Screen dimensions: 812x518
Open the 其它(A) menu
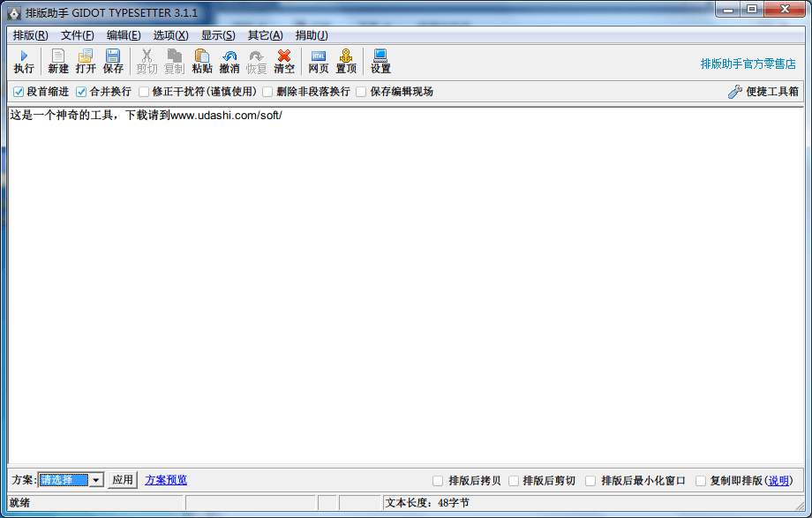point(265,35)
